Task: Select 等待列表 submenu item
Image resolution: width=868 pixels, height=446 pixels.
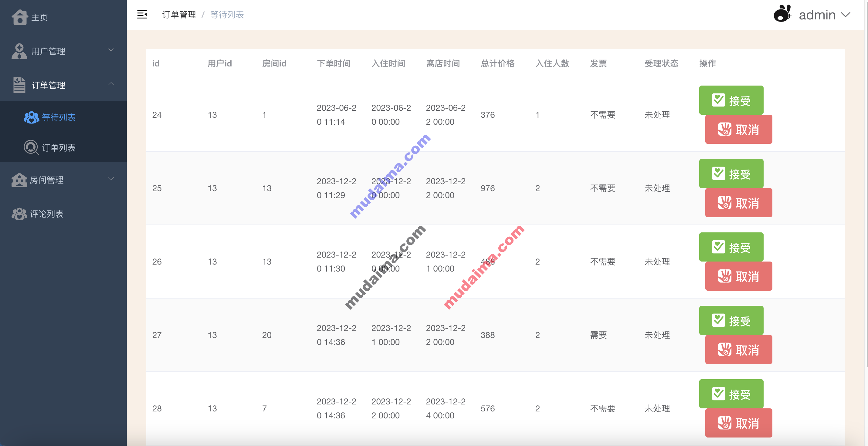Action: tap(63, 117)
